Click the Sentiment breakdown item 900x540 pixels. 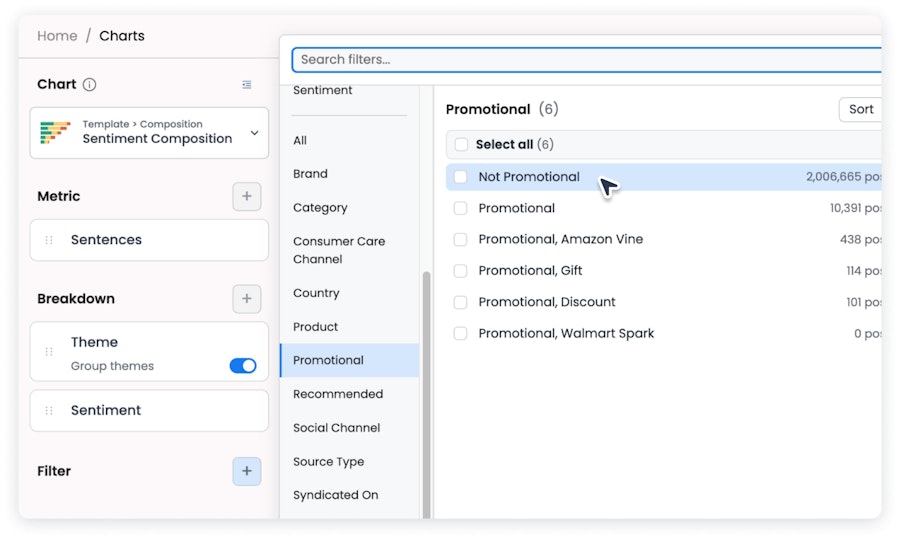point(149,411)
